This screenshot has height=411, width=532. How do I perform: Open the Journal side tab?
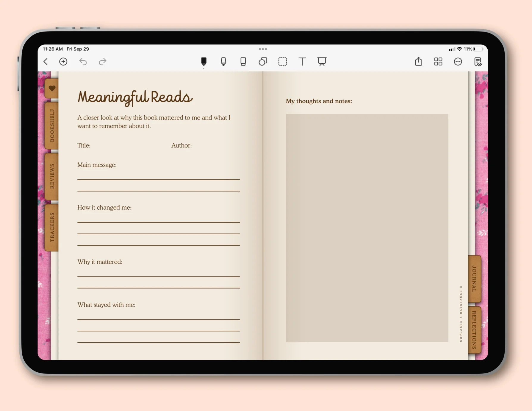click(x=474, y=279)
